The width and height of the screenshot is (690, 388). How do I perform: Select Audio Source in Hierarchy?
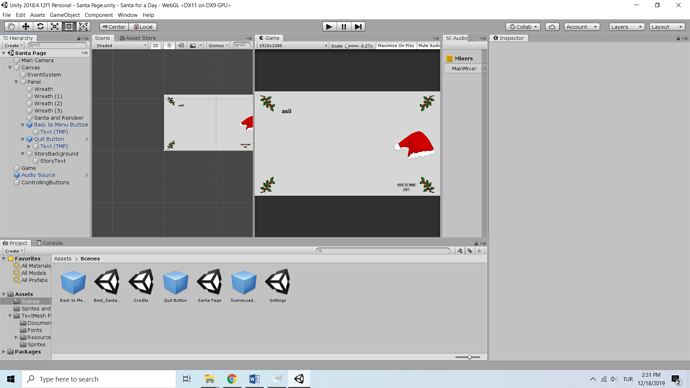tap(38, 175)
